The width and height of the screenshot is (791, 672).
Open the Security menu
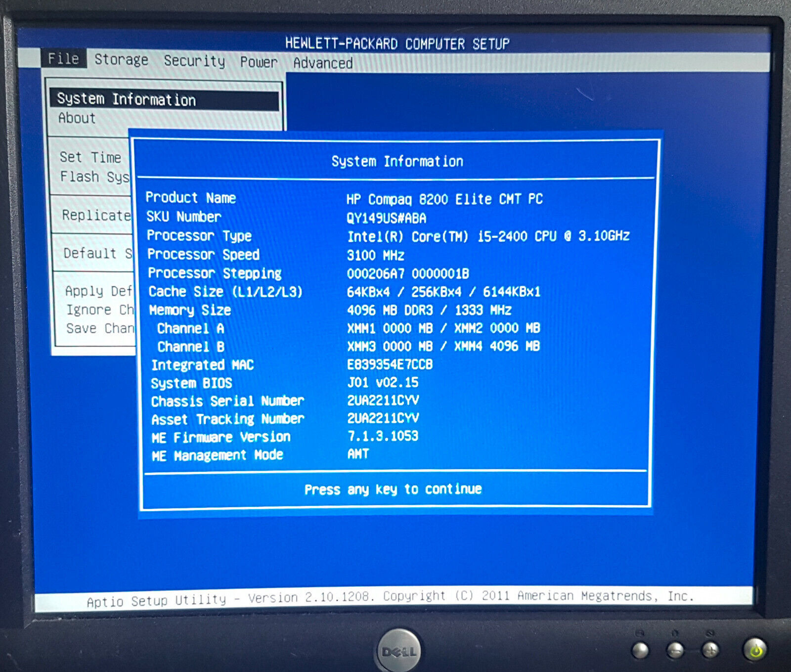[x=194, y=61]
